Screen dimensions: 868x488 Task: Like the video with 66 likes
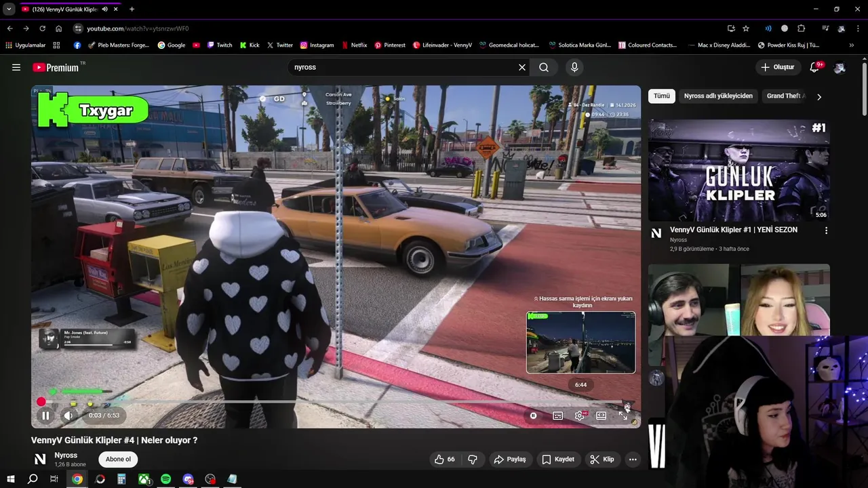tap(445, 459)
